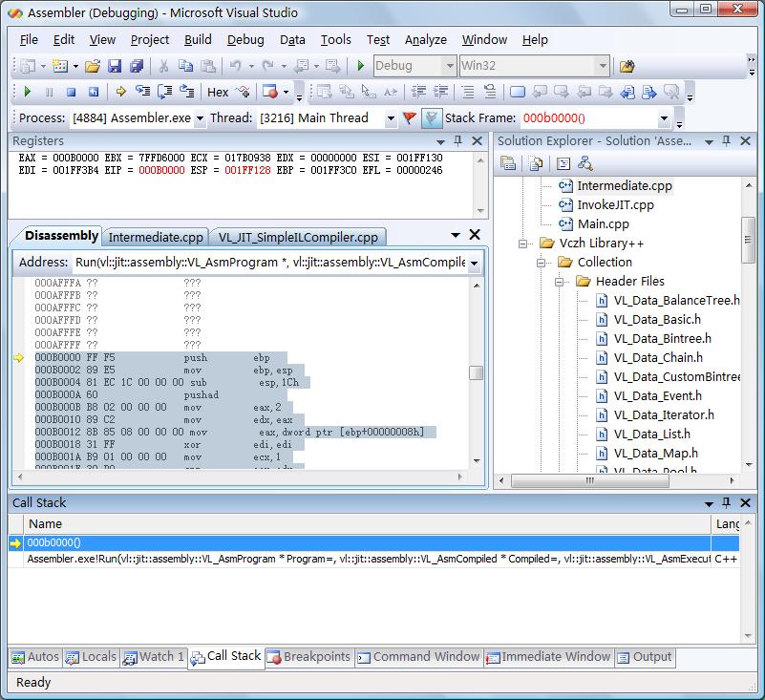Collapse the Vczh Library++ folder
The image size is (765, 700).
pos(523,244)
